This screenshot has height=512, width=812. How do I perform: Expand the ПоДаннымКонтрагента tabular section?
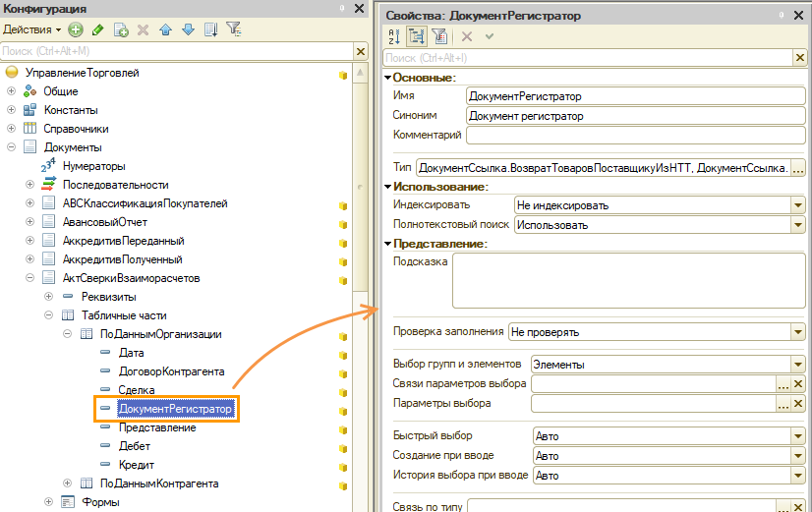click(x=68, y=484)
